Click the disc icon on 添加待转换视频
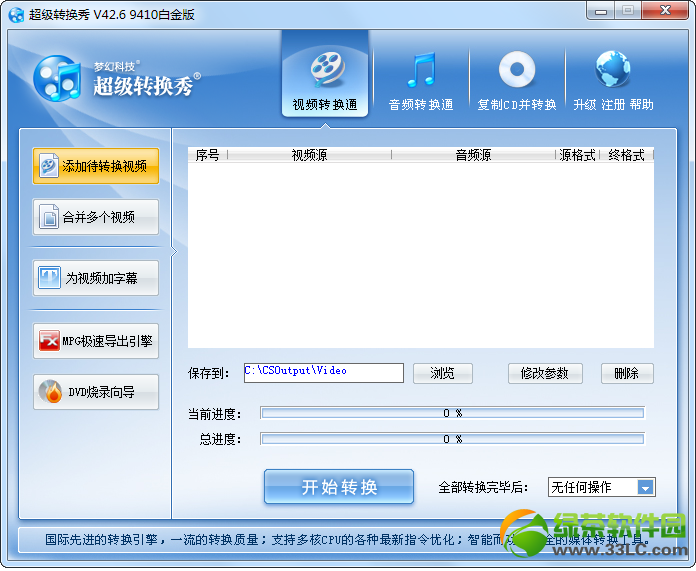This screenshot has width=696, height=571. (48, 166)
